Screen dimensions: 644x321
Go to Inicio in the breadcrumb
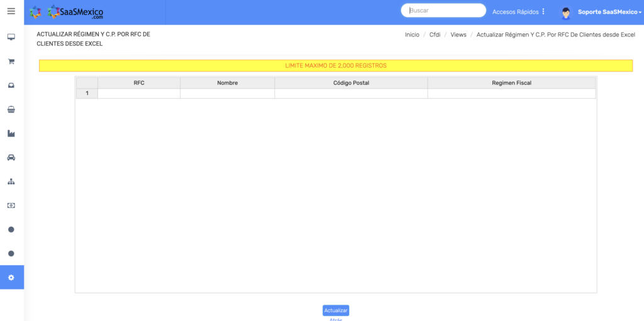click(x=412, y=35)
